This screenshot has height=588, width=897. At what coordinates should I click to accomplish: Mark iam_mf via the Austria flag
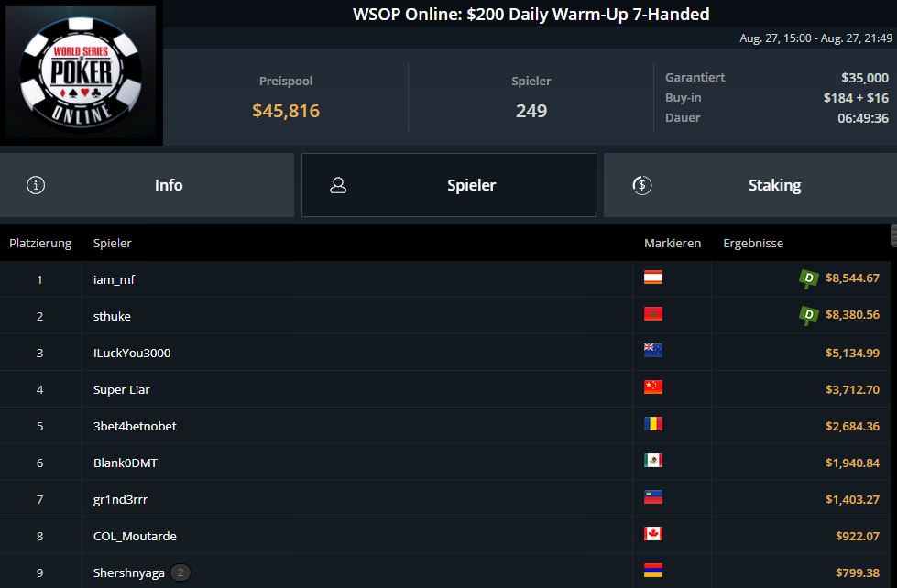(652, 278)
